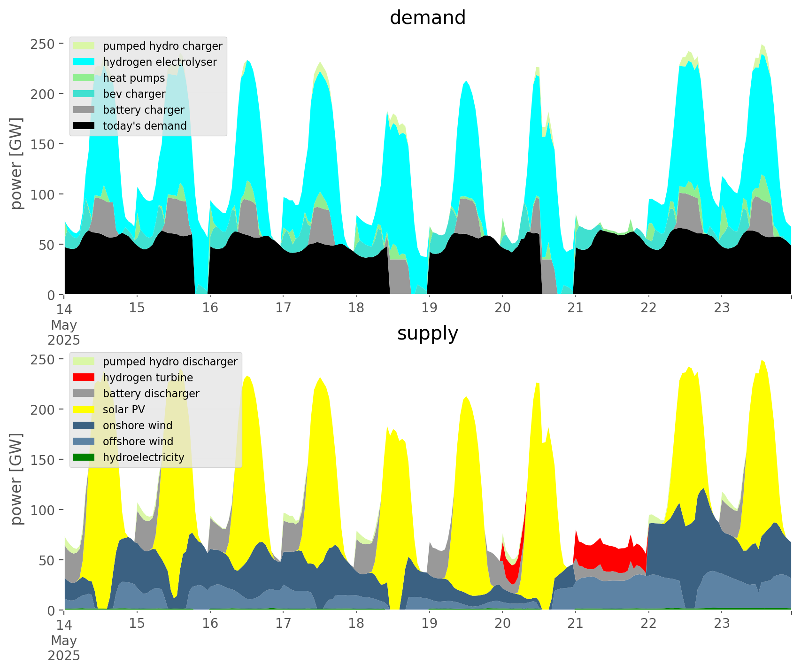Viewport: 801px width, 672px height.
Task: Select the 'hydrogen electrolyser' legend label
Action: pos(160,62)
